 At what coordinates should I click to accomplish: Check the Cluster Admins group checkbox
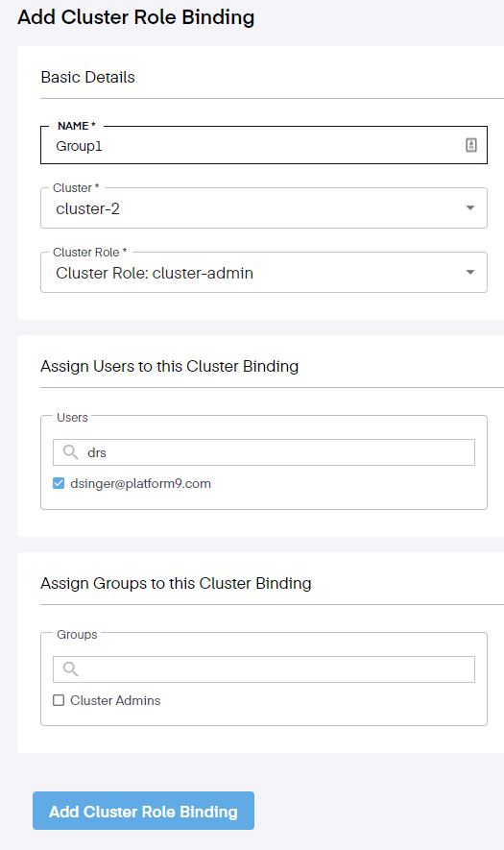pos(59,700)
